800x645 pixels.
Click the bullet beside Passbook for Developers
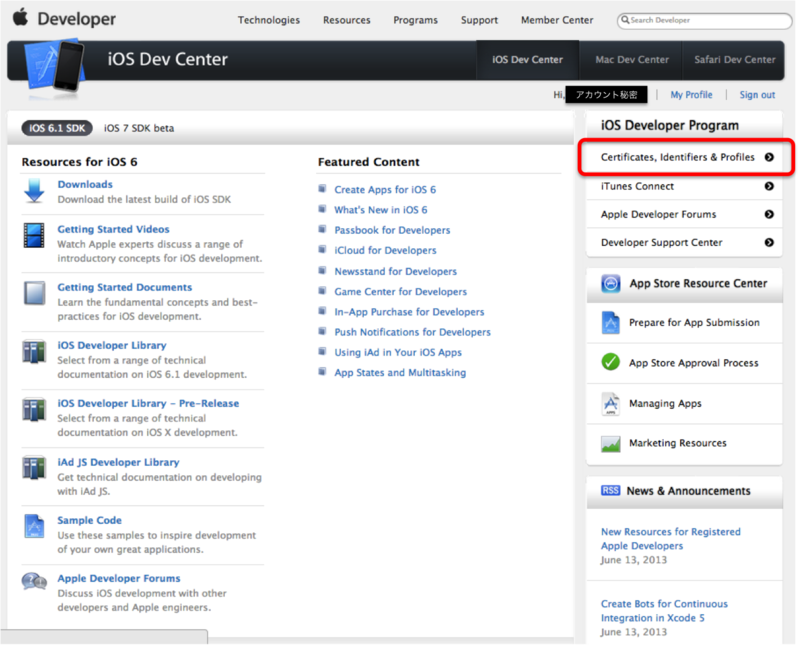coord(322,230)
